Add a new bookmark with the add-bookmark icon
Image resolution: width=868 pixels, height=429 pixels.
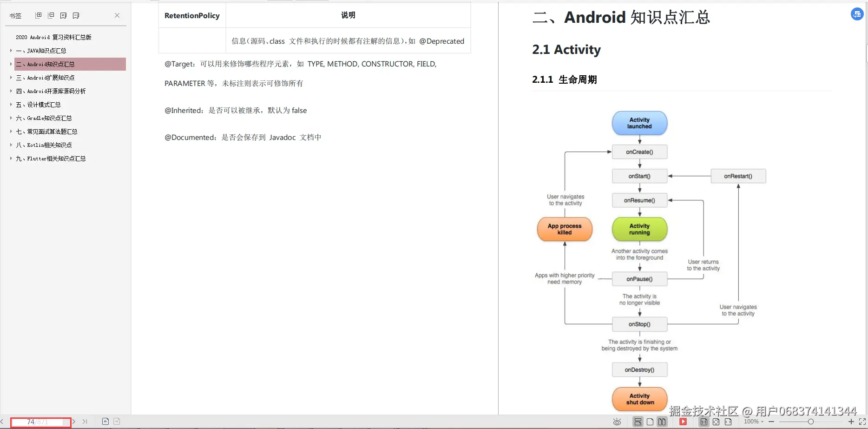pyautogui.click(x=63, y=15)
